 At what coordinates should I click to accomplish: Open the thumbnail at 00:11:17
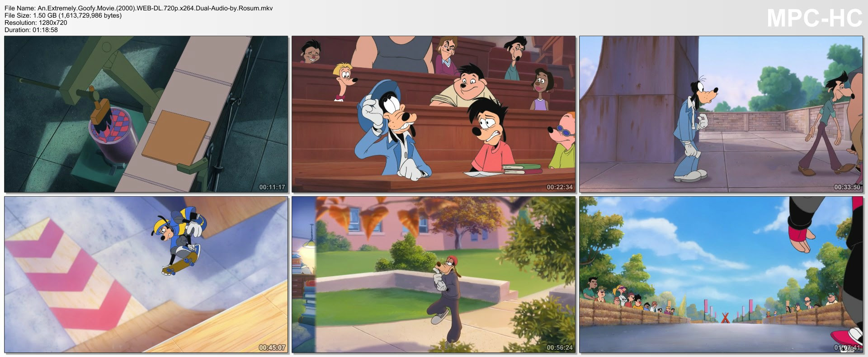coord(146,114)
